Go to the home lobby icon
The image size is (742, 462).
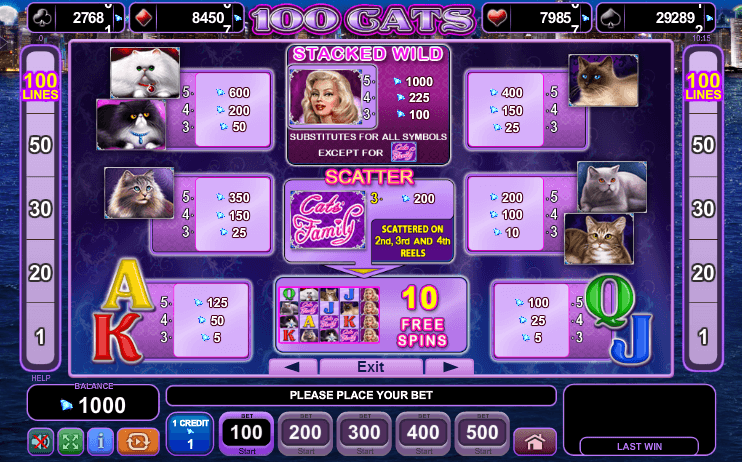[535, 442]
